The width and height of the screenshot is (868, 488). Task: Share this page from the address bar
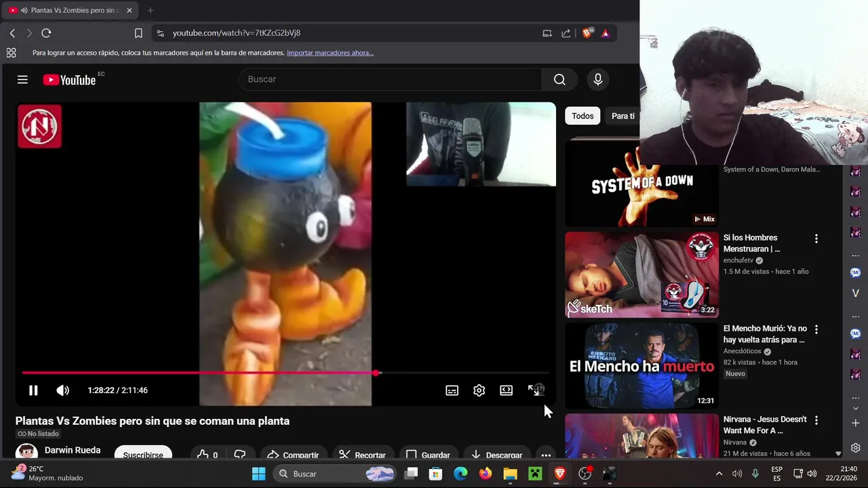(x=566, y=33)
